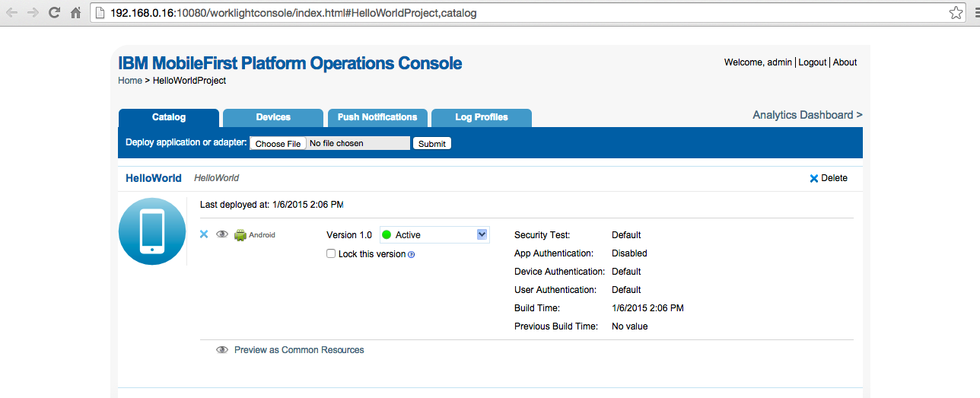The width and height of the screenshot is (980, 398).
Task: Click the Security Test label
Action: coord(542,235)
